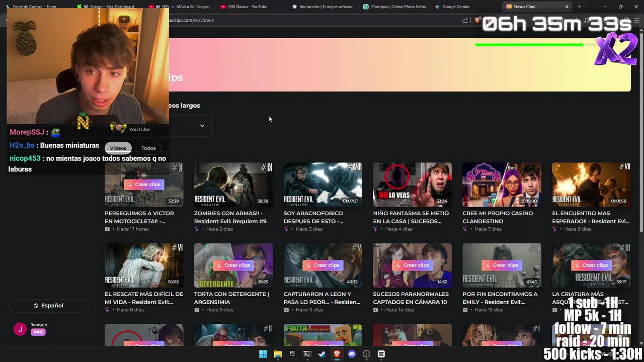Switch to Photopea Online Photo Editor tab

395,7
